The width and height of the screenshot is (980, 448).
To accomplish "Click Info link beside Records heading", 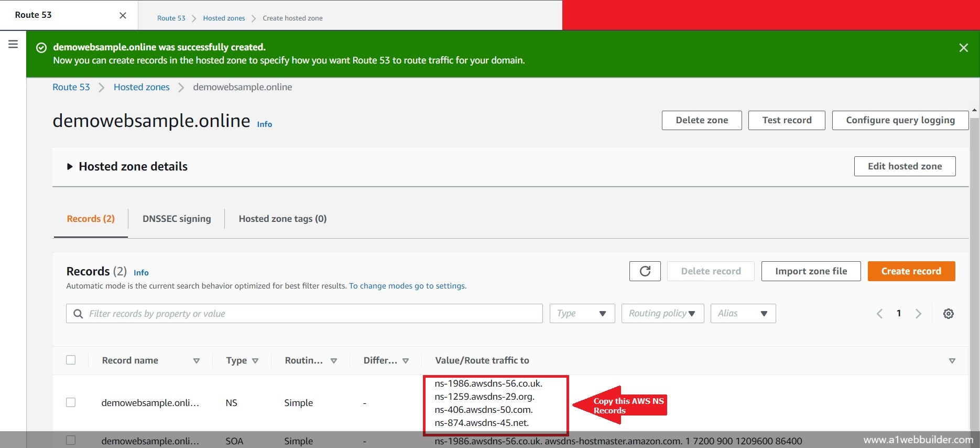I will pyautogui.click(x=141, y=273).
